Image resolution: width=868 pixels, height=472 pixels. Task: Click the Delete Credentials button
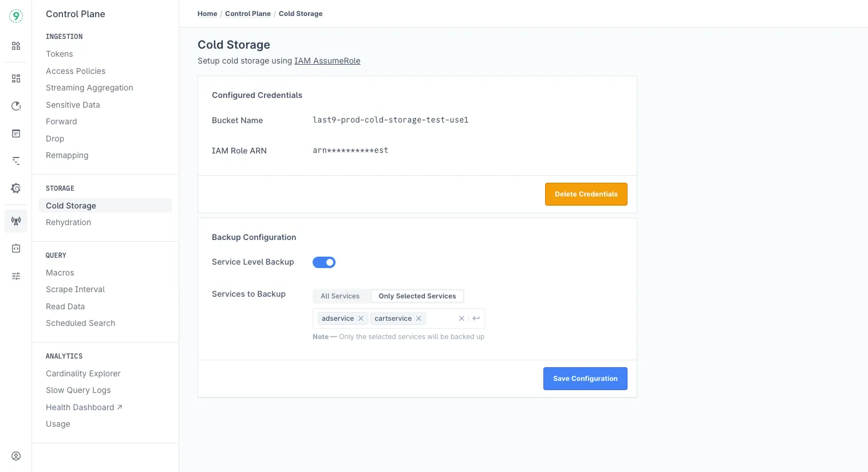[586, 194]
